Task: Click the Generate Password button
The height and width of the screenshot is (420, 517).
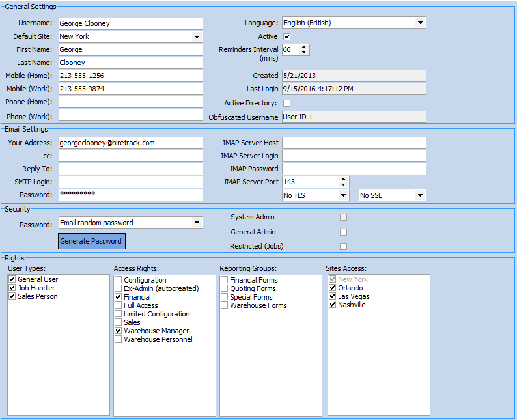Action: (x=91, y=242)
